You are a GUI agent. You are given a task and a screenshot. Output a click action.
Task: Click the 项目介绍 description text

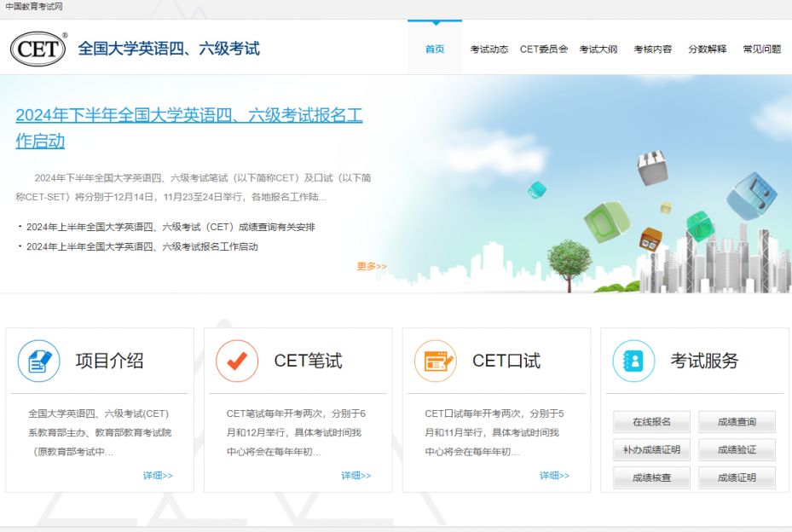point(100,432)
